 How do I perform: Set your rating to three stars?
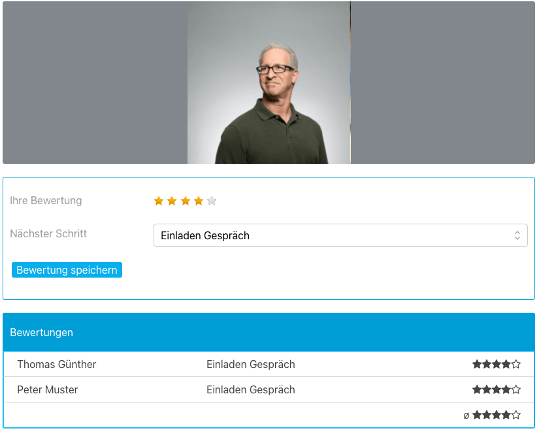[185, 201]
